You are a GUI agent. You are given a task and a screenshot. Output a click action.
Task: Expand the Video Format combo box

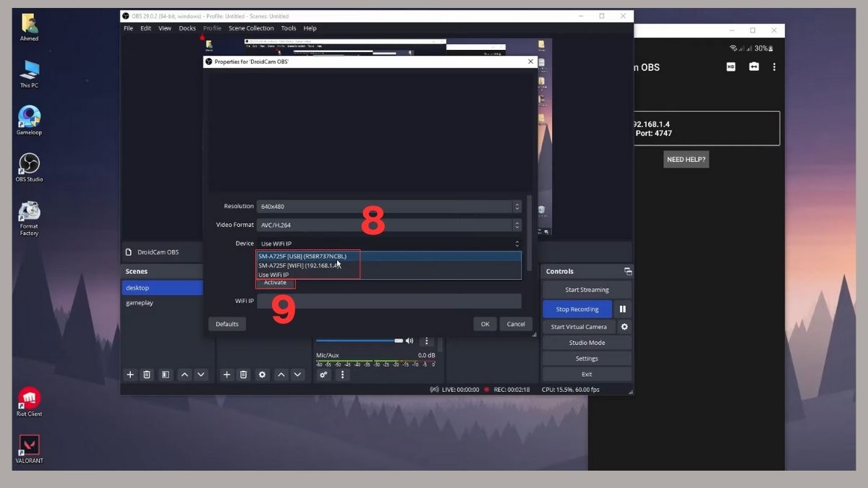(x=389, y=225)
